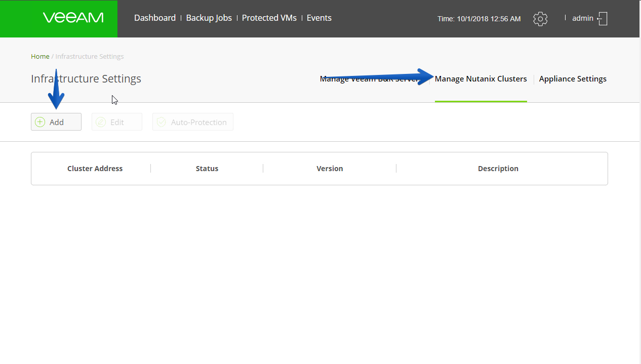
Task: Follow the Home breadcrumb link
Action: (x=40, y=56)
